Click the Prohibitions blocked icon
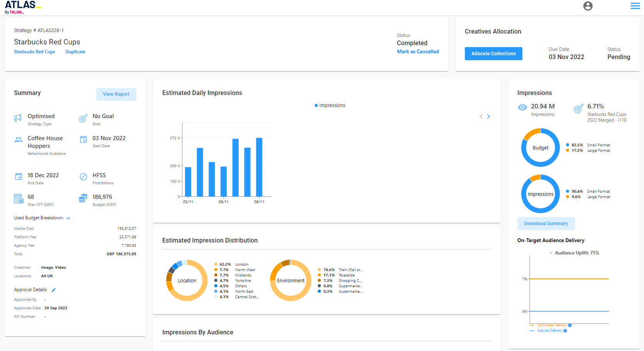Viewport: 644px width, 351px height. [83, 176]
